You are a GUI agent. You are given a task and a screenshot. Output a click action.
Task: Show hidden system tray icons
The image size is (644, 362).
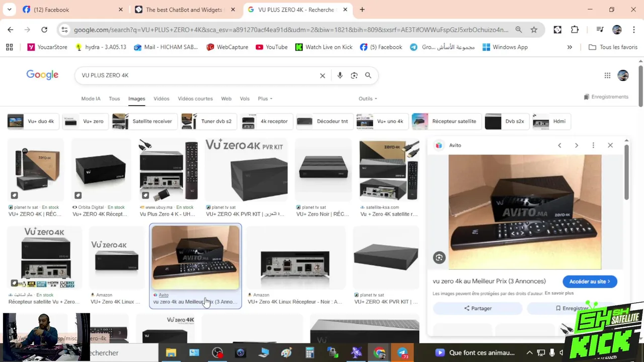529,353
